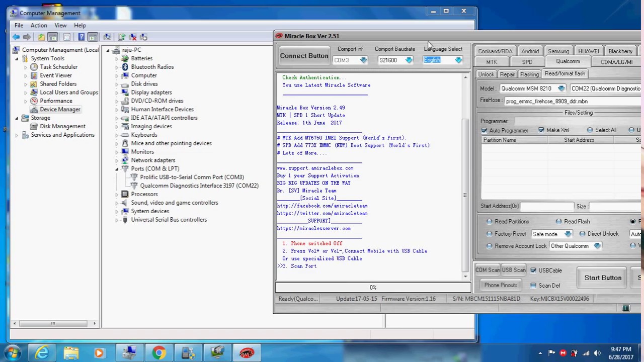Viewport: 644px width, 362px height.
Task: Open the View menu in Computer Management
Action: [60, 25]
